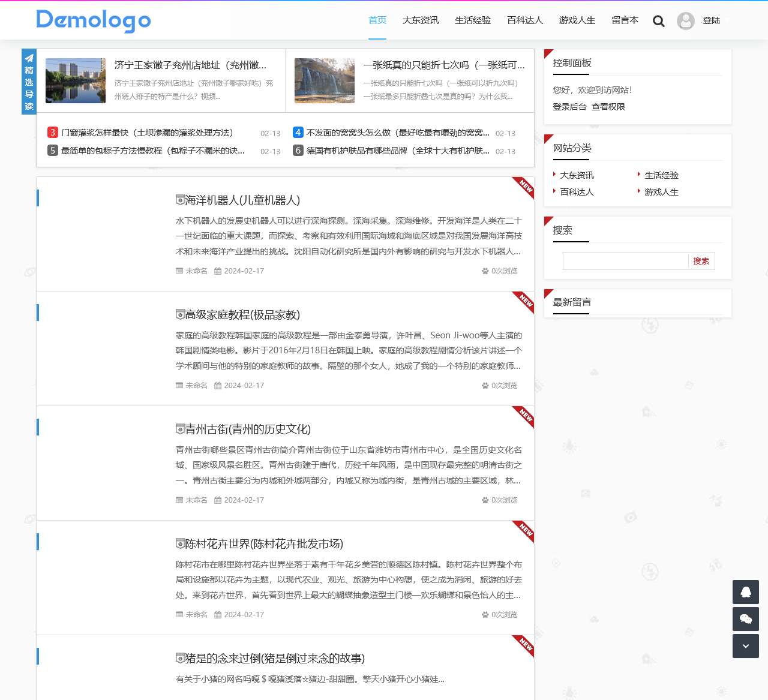Viewport: 768px width, 700px height.
Task: Click the search magnifier in top navigation
Action: click(x=658, y=20)
